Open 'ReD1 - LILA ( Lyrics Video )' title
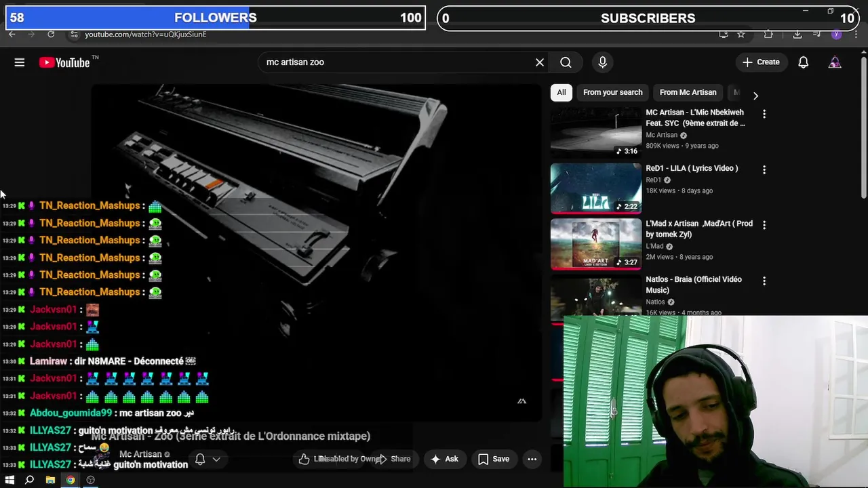The image size is (868, 488). point(692,168)
